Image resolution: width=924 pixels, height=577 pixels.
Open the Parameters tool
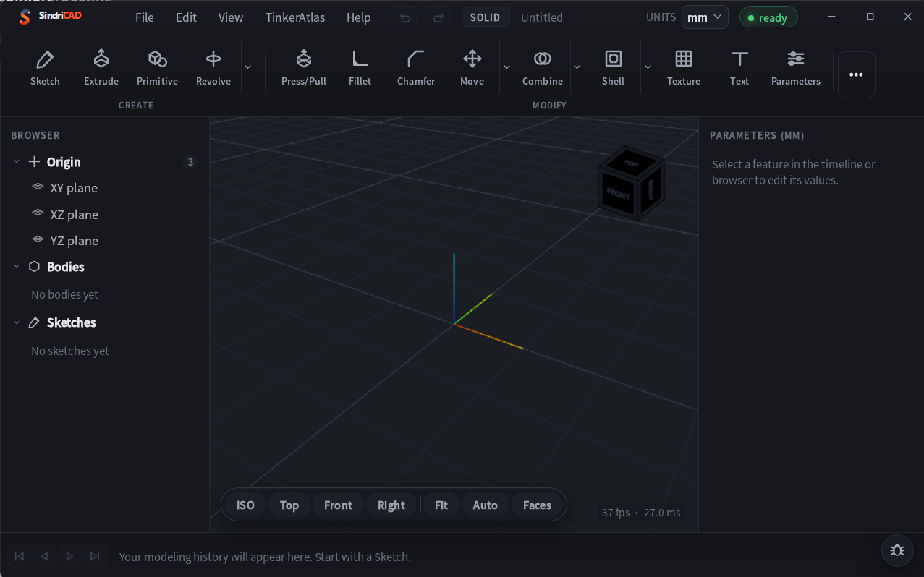coord(796,69)
